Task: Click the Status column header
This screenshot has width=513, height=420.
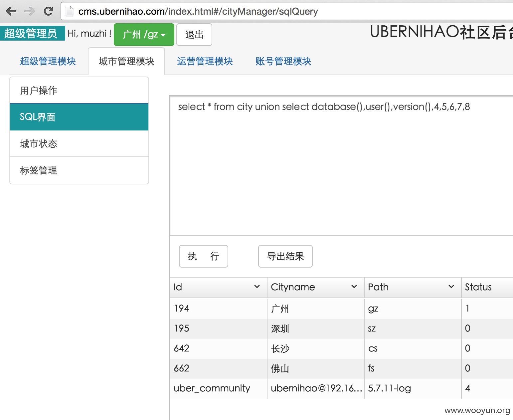Action: click(x=487, y=287)
